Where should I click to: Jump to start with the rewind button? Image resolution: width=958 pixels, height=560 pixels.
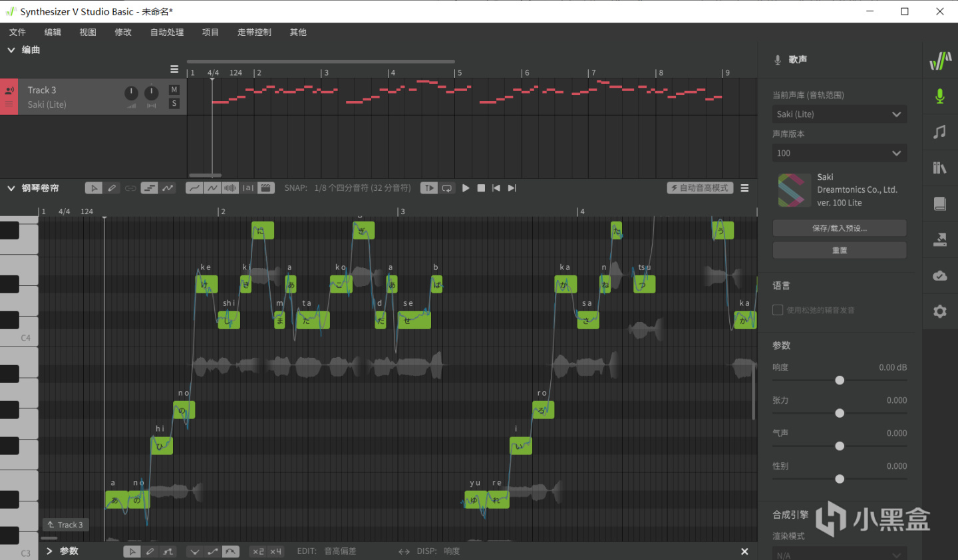click(496, 188)
